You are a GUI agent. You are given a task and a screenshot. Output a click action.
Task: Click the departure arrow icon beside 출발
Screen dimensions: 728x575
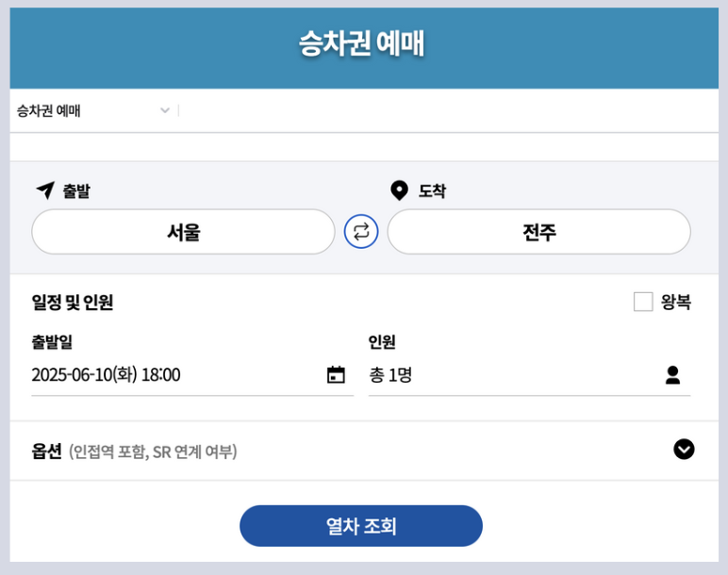(x=46, y=190)
